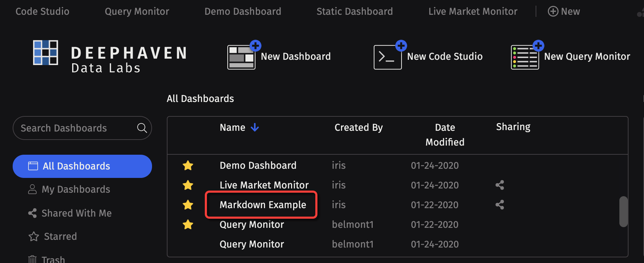Screen dimensions: 644x263
Task: Sort by the Created By column header
Action: tap(359, 127)
